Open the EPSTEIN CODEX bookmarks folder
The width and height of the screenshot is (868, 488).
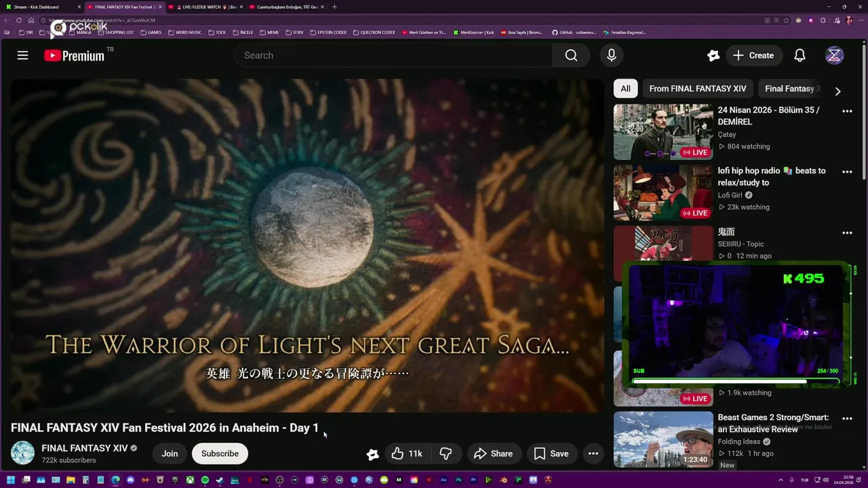pos(328,33)
